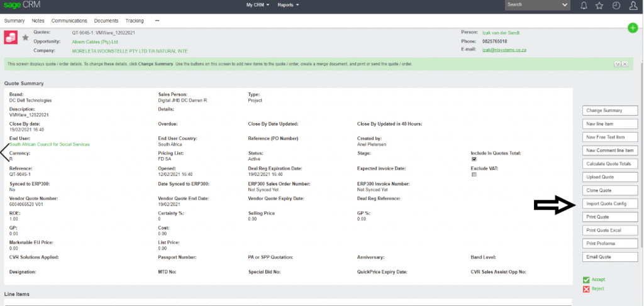644x306 pixels.
Task: Uncheck Include In Quotes Total checkbox
Action: click(x=474, y=160)
